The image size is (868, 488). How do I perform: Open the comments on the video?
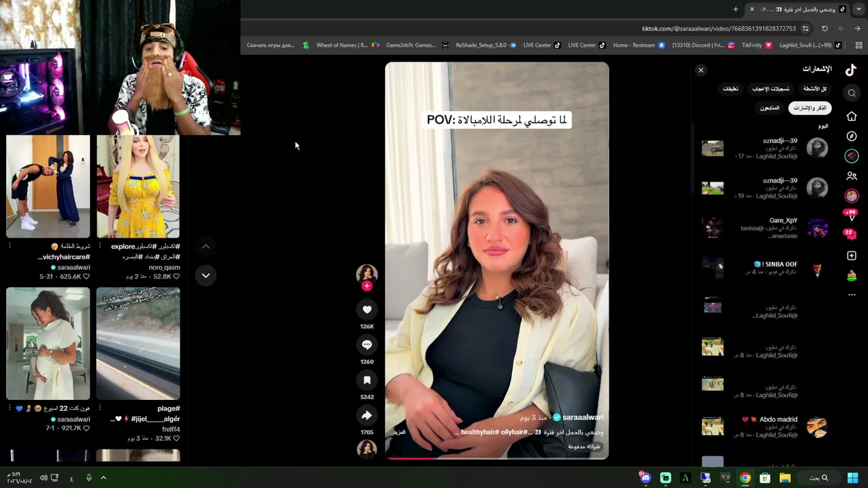click(367, 345)
